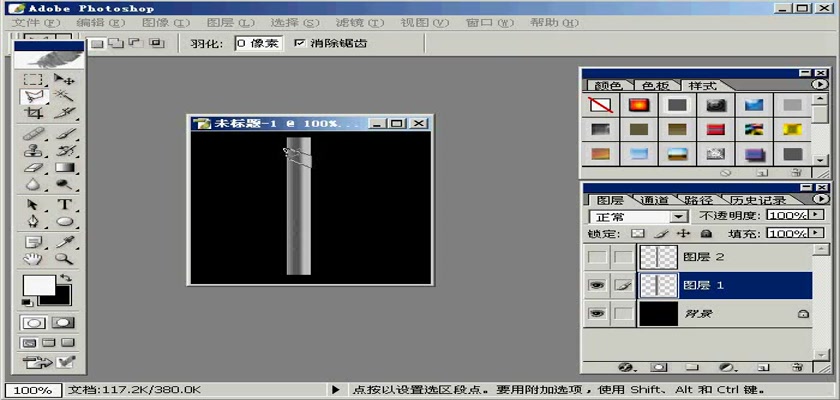This screenshot has height=400, width=840.
Task: Select the Ellipse shape tool
Action: 64,222
